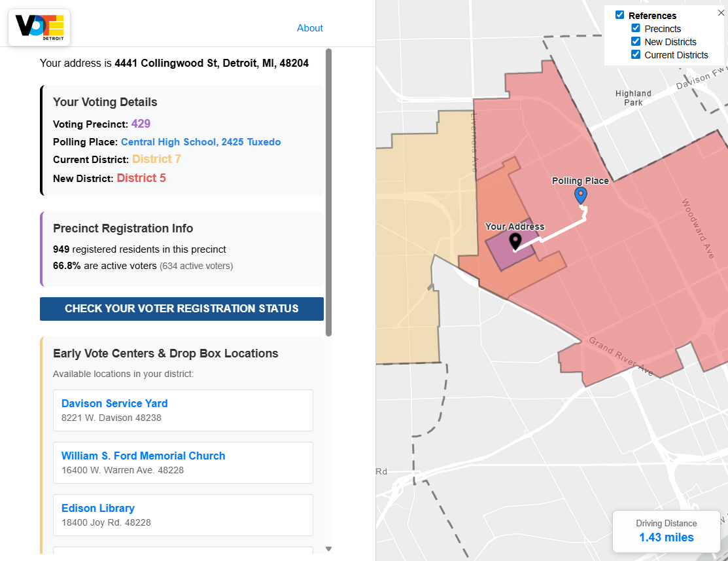
Task: Disable the Precincts map layer checkbox
Action: (636, 28)
